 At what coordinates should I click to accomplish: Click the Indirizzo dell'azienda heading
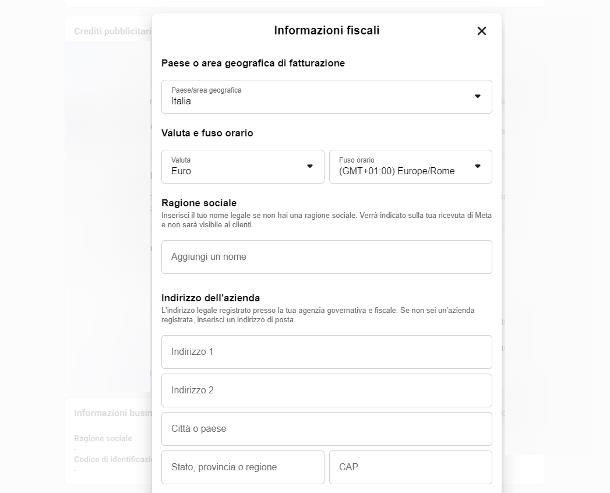point(210,298)
